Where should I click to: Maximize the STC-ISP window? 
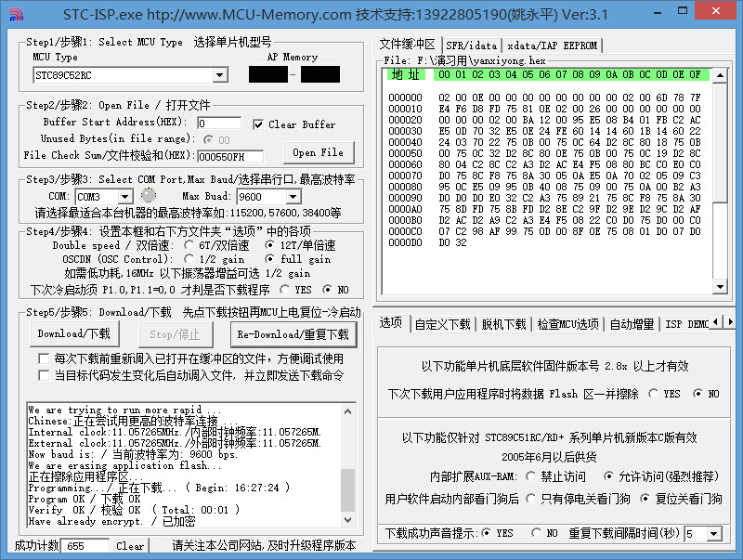tap(683, 10)
